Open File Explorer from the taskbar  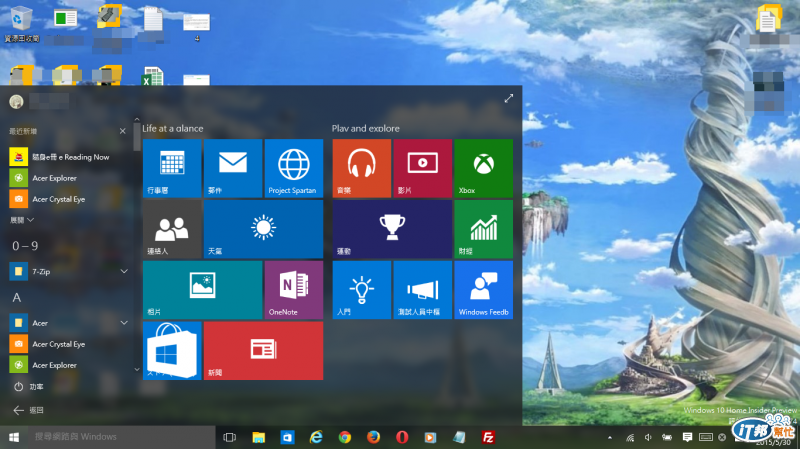pyautogui.click(x=259, y=437)
